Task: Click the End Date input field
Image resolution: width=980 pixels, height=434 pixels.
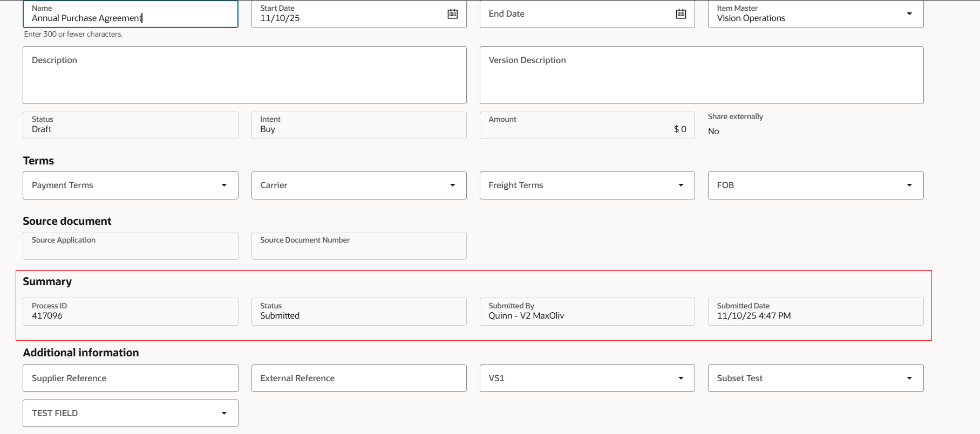Action: 575,15
